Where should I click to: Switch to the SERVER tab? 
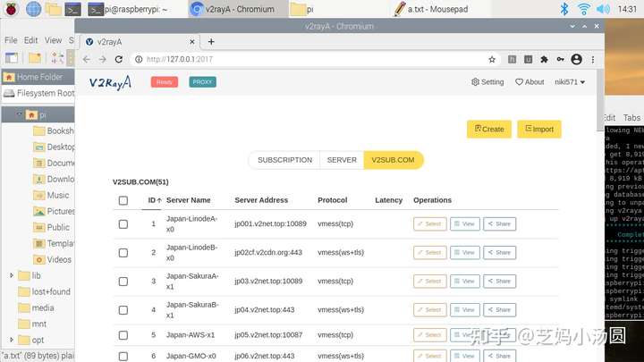point(342,160)
